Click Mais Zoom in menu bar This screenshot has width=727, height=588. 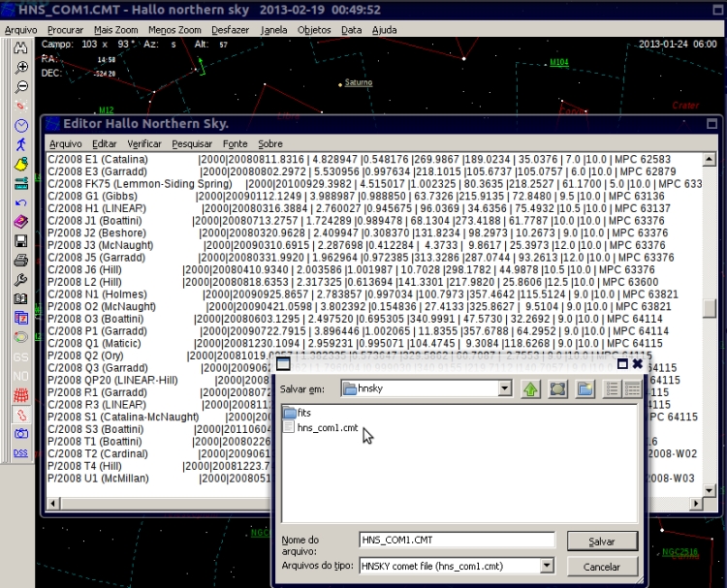tap(116, 30)
